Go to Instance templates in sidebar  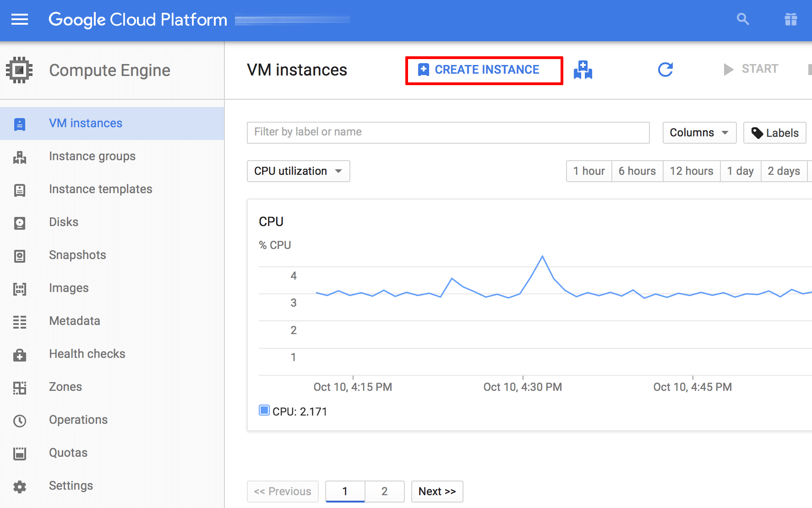coord(100,189)
